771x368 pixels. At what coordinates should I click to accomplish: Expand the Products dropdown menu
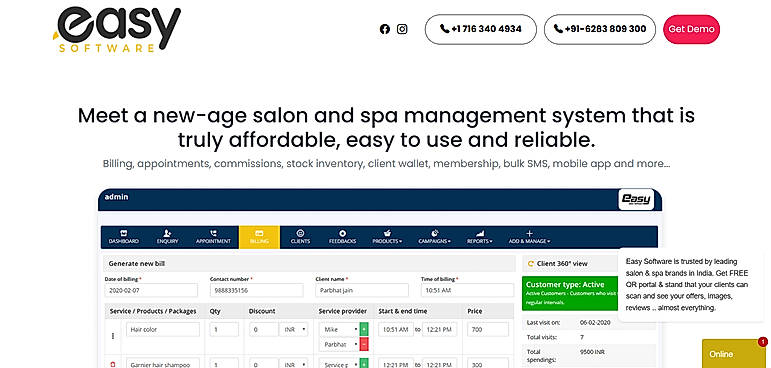click(x=387, y=237)
